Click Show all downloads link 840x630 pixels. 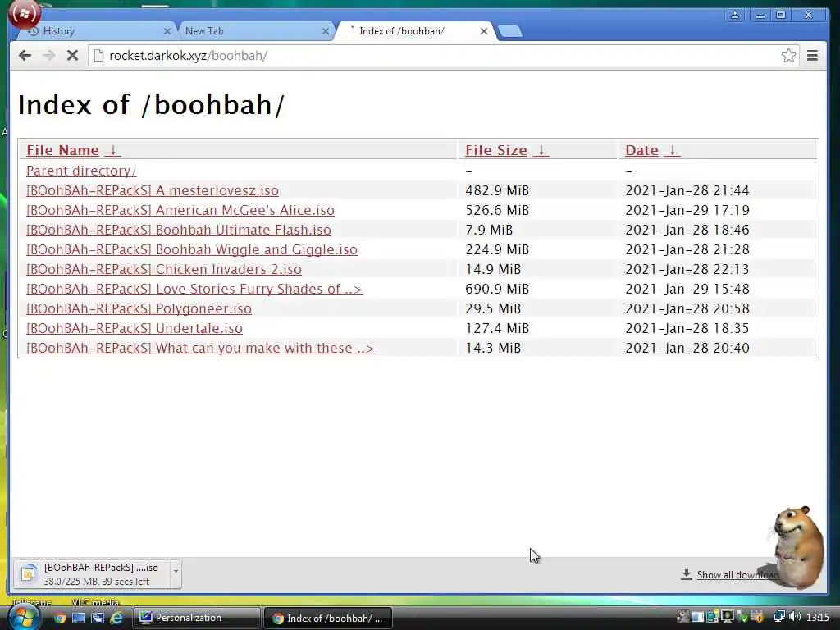[x=737, y=575]
